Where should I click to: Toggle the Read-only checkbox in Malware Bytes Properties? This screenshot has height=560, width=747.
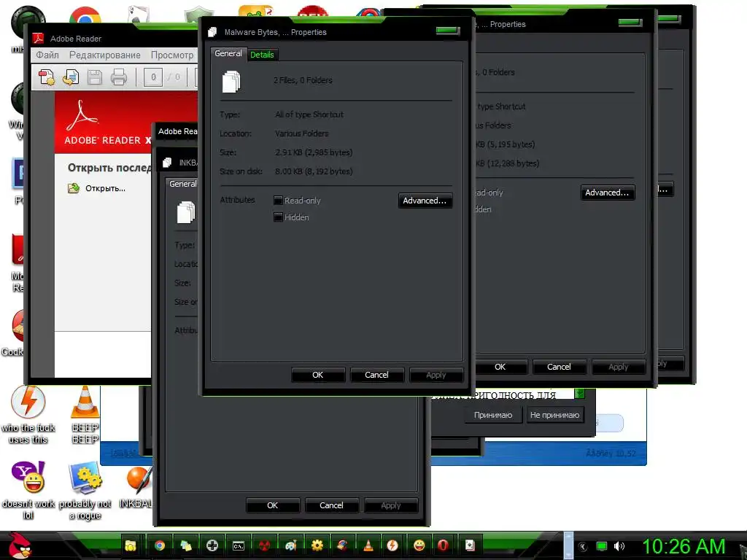[278, 201]
